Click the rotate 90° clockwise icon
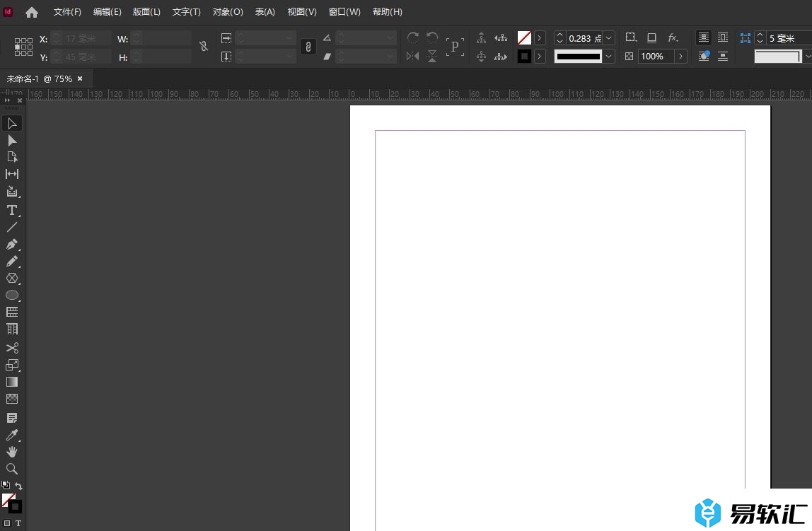Screen dimensions: 812x531 point(413,37)
